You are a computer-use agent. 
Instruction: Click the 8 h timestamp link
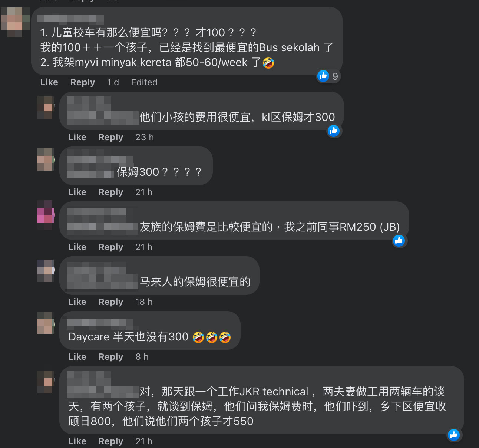point(142,357)
